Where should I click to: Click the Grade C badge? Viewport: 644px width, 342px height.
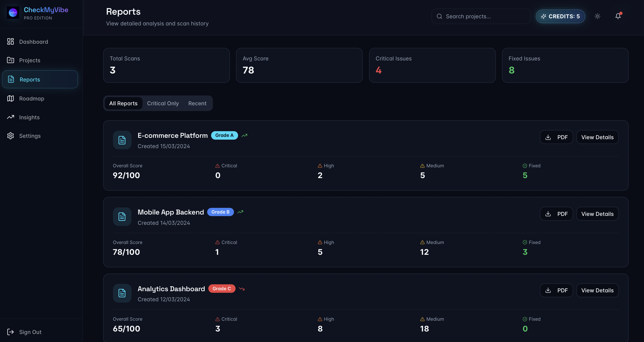[222, 288]
